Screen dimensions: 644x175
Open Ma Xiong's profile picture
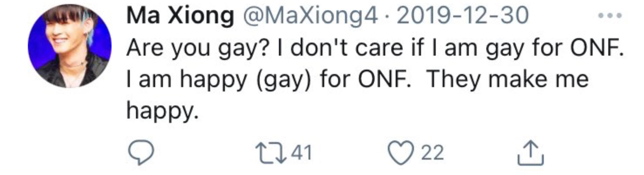pos(70,46)
